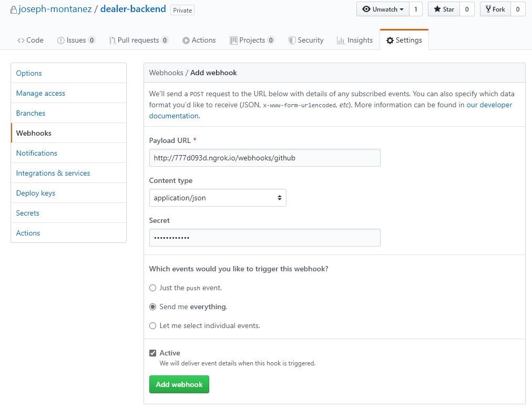Click the 'Active' checkbox label text
This screenshot has height=418, width=532.
pos(170,353)
